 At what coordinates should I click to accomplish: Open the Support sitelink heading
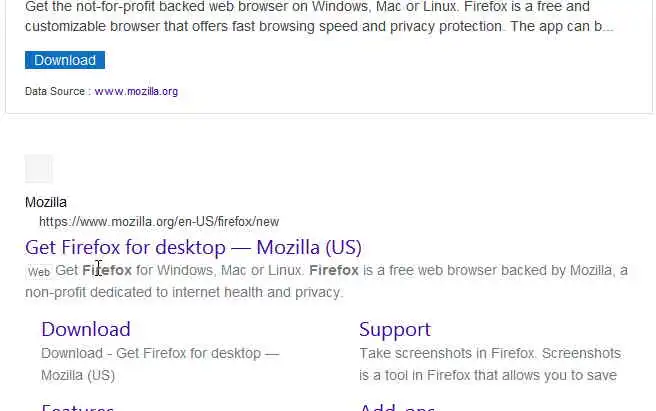point(395,329)
